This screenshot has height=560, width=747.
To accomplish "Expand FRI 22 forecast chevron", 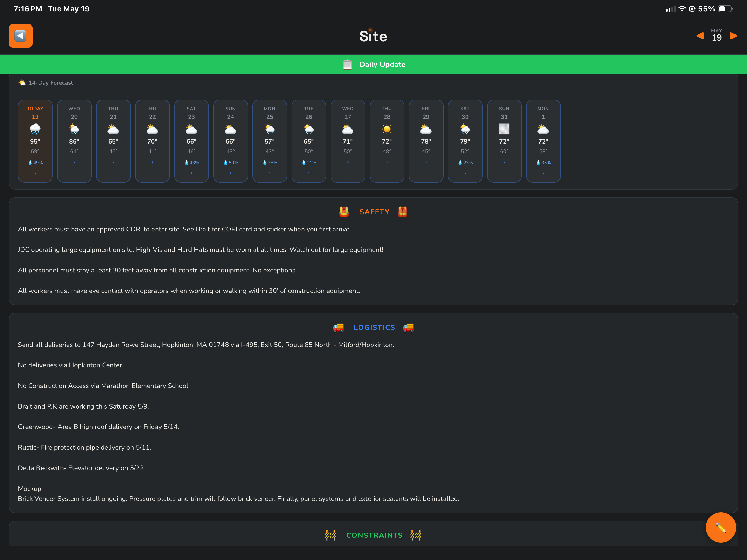I will point(152,162).
